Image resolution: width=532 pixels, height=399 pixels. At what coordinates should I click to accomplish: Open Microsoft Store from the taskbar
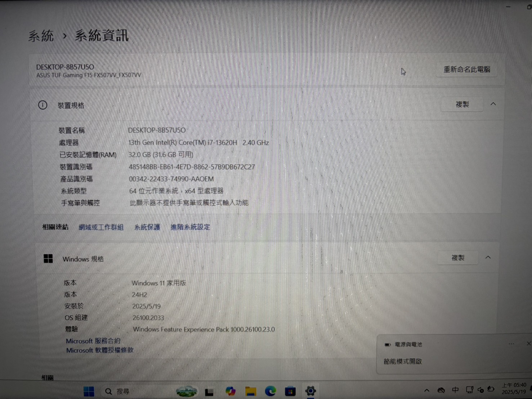pyautogui.click(x=290, y=391)
